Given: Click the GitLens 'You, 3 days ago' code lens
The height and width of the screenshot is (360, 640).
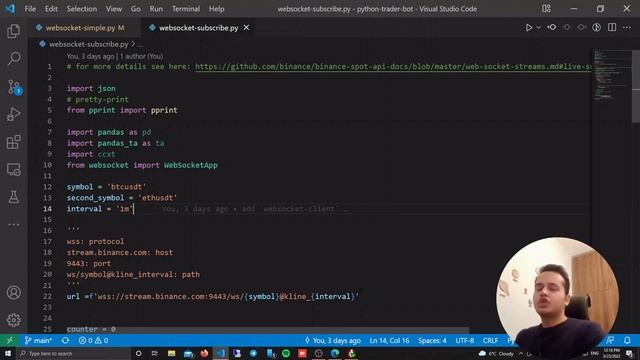Looking at the screenshot, I should [115, 56].
